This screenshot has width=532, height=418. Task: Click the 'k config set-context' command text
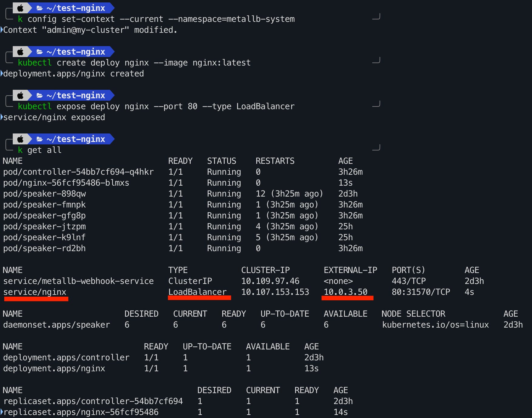point(156,19)
